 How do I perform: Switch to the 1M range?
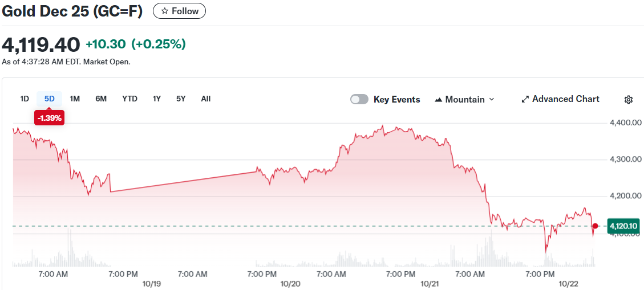coord(75,99)
